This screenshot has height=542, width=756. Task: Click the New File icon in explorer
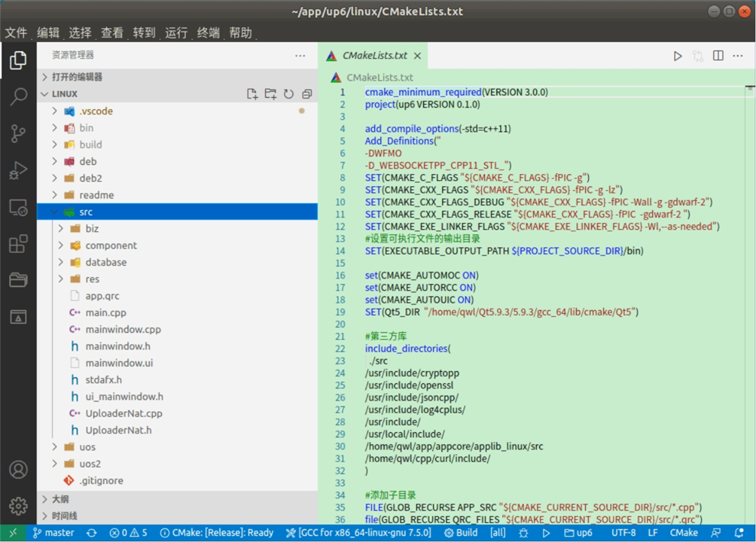point(252,94)
